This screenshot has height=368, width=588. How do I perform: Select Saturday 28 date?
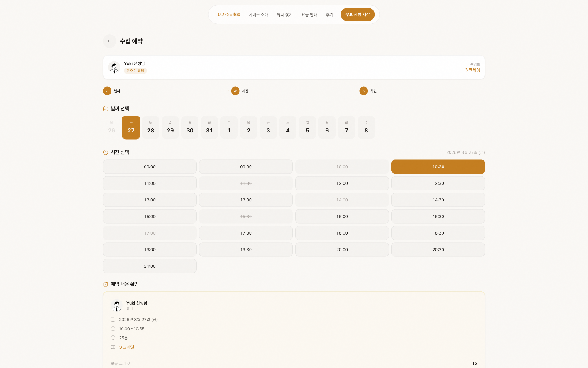click(x=151, y=127)
